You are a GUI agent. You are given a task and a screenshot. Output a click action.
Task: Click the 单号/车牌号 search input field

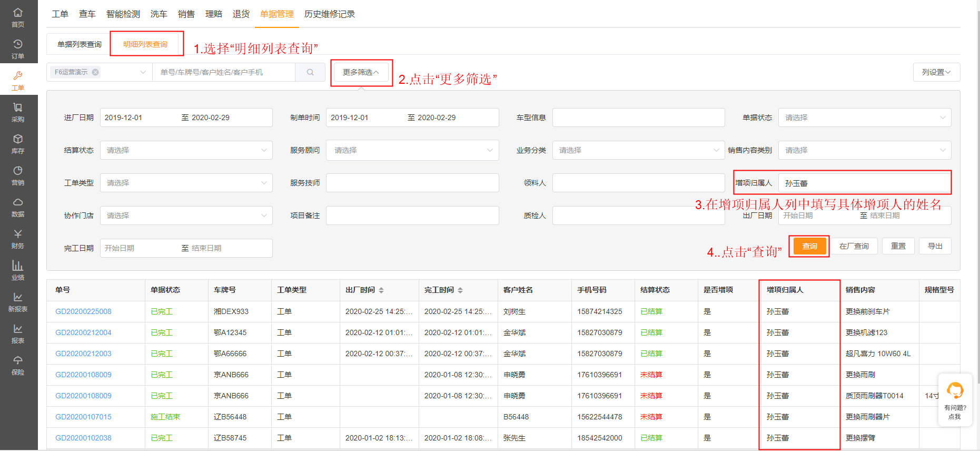(x=224, y=72)
